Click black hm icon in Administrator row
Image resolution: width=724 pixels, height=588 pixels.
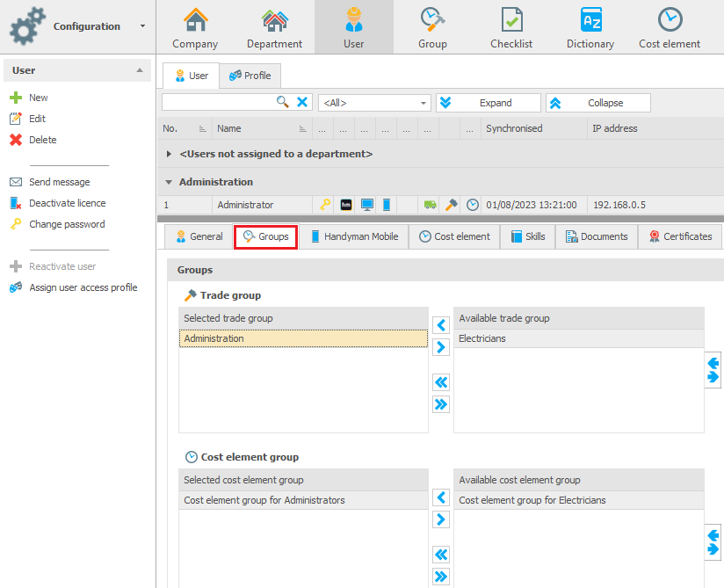[x=346, y=205]
